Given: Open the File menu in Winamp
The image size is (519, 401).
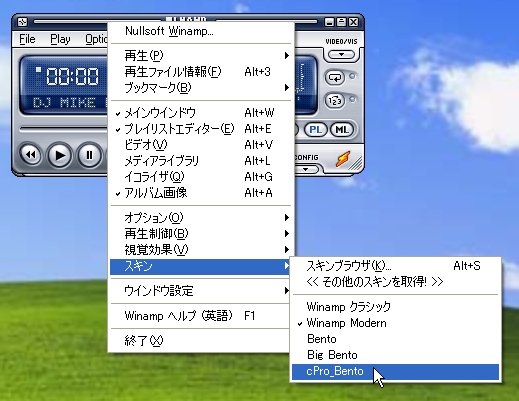Looking at the screenshot, I should click(x=27, y=39).
